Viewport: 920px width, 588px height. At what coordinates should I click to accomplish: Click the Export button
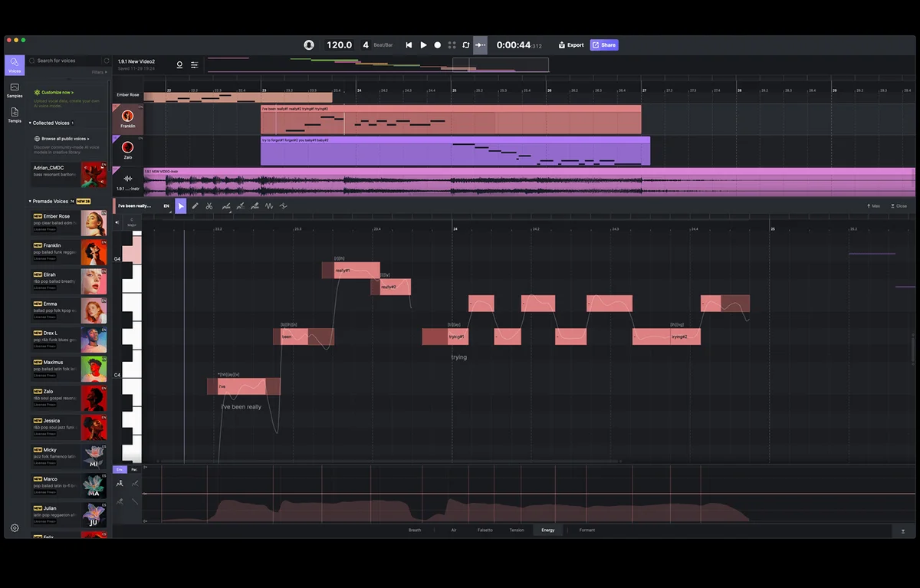pos(571,45)
